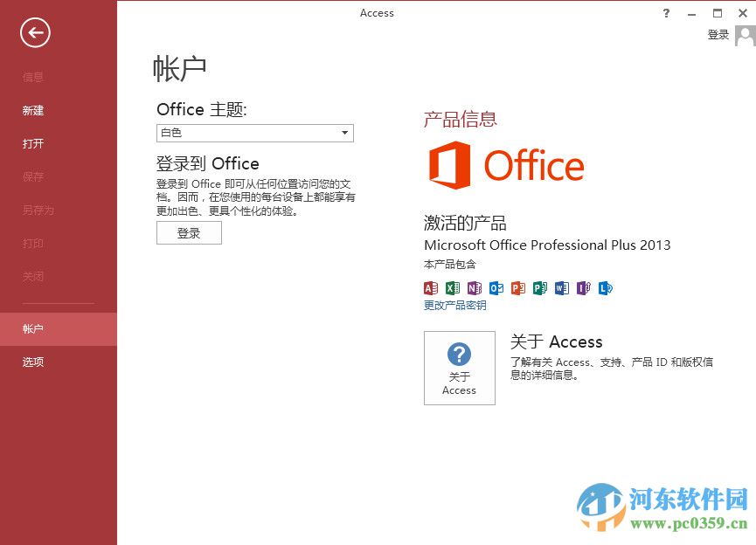Viewport: 756px width, 545px height.
Task: Select the OneNote icon
Action: 475,288
